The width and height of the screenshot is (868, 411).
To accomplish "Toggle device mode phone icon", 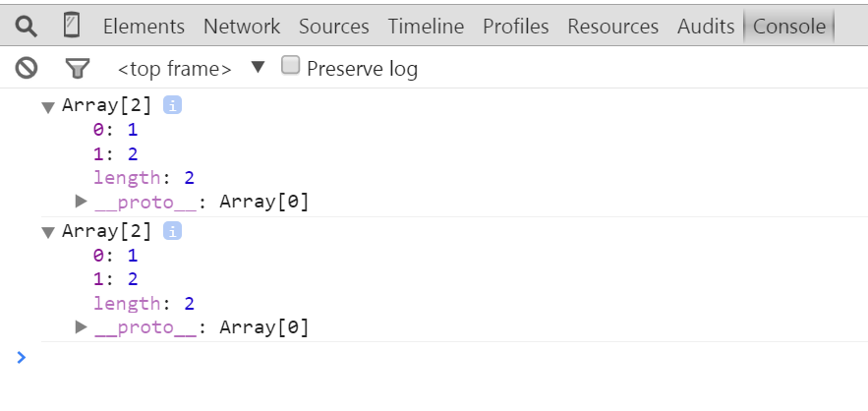I will click(71, 26).
